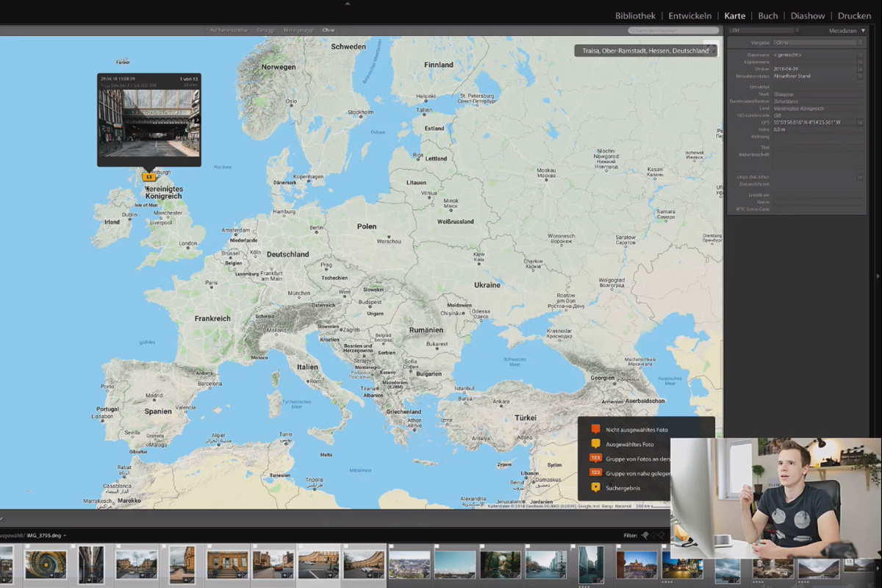Viewport: 882px width, 588px height.
Task: Click 'Gruppe von nahe gelegen' legend icon
Action: 595,473
